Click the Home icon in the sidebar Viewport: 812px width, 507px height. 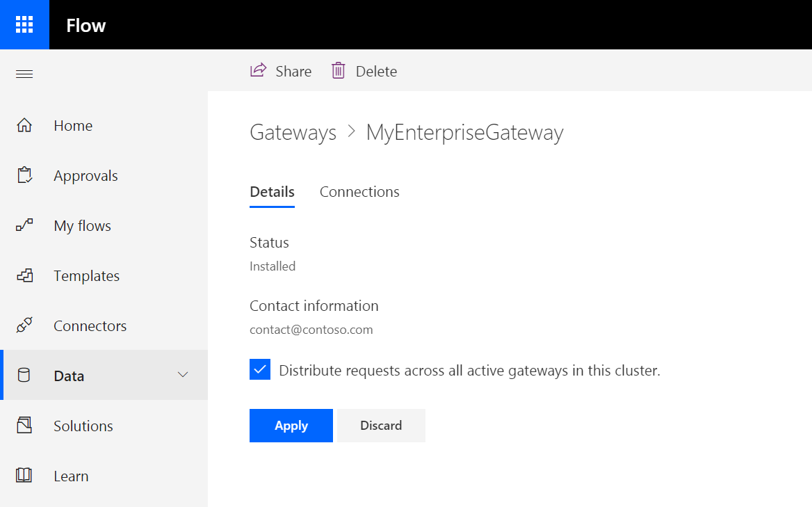point(24,125)
